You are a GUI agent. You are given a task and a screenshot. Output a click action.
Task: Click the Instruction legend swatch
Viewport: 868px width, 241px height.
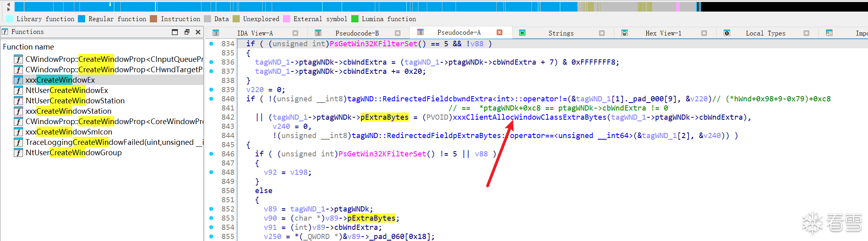click(153, 19)
